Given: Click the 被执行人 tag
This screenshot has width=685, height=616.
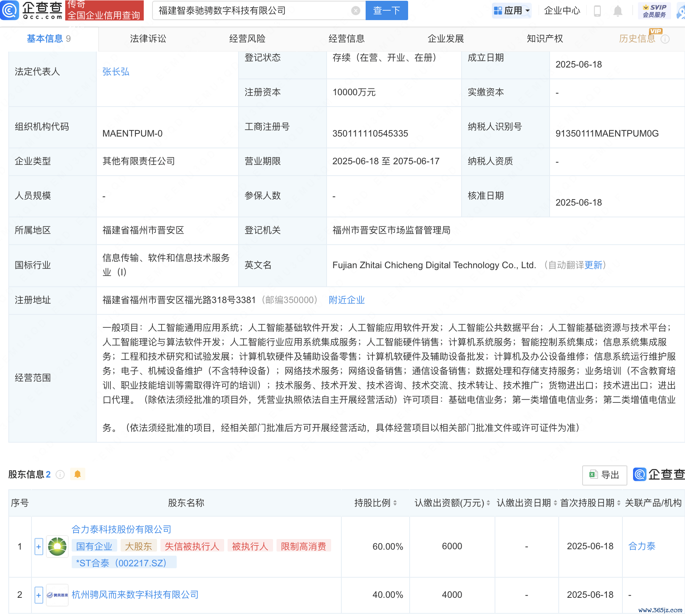Looking at the screenshot, I should [250, 546].
